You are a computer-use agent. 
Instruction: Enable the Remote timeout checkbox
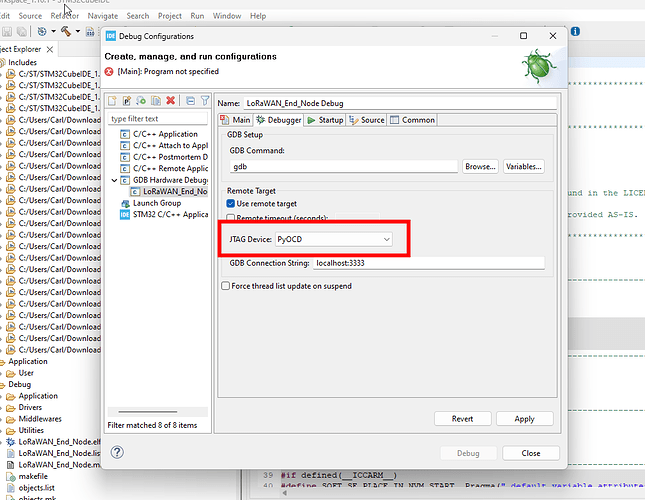coord(231,217)
